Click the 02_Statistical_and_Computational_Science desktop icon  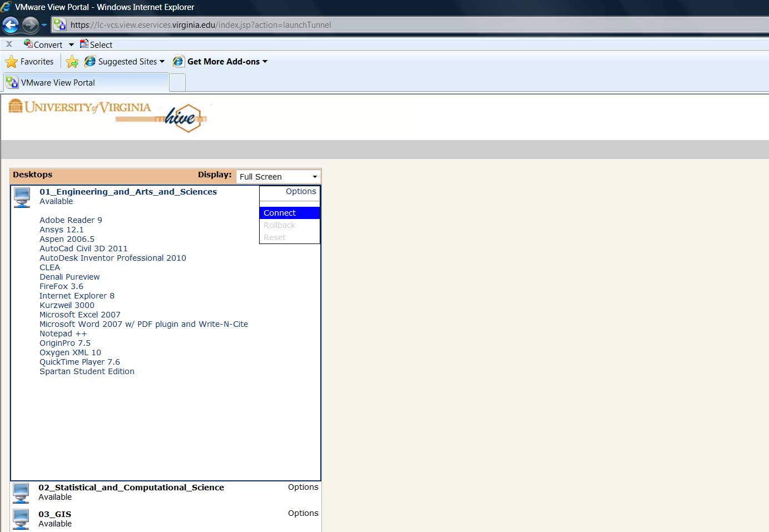point(21,493)
